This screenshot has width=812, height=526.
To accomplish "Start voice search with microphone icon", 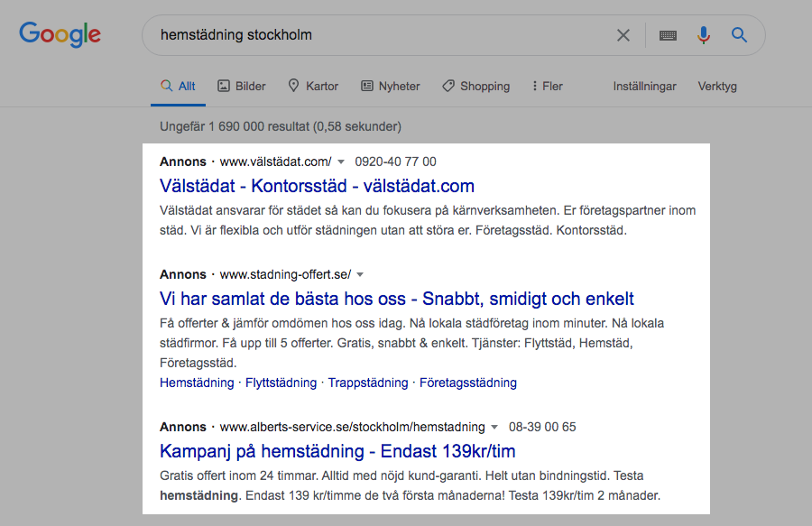I will (703, 35).
